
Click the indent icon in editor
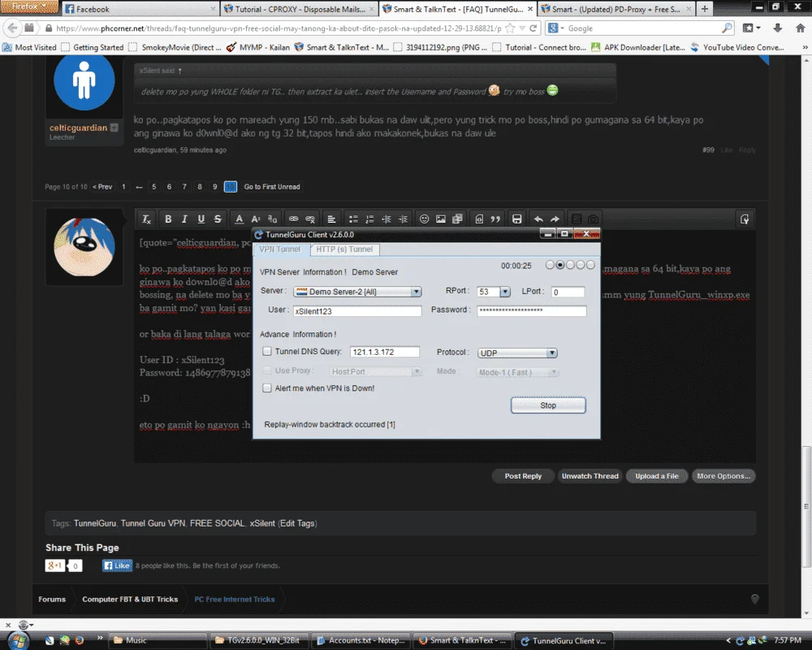[x=403, y=219]
